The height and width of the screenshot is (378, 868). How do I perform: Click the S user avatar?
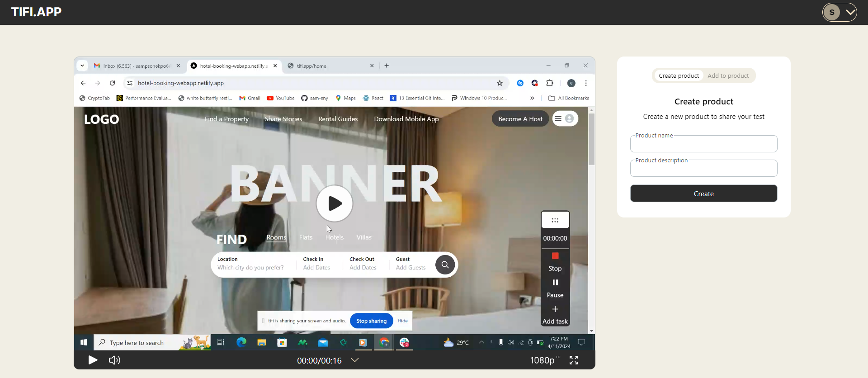click(x=832, y=12)
